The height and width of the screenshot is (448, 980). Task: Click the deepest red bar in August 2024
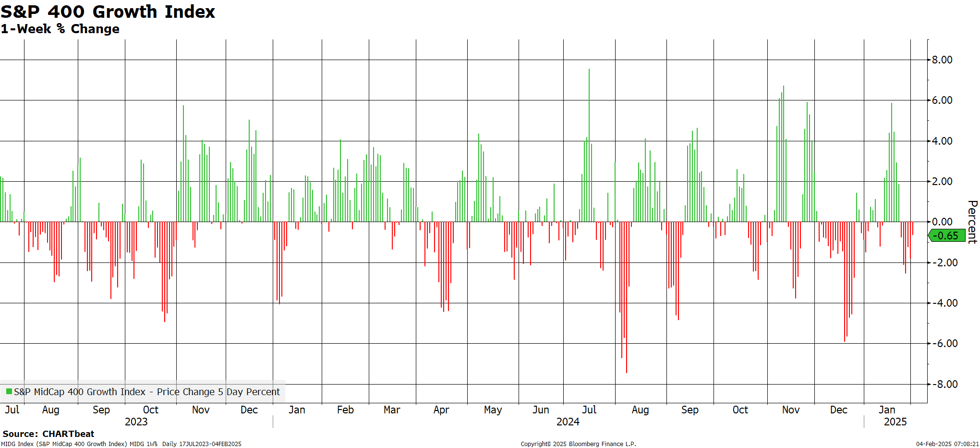(626, 297)
